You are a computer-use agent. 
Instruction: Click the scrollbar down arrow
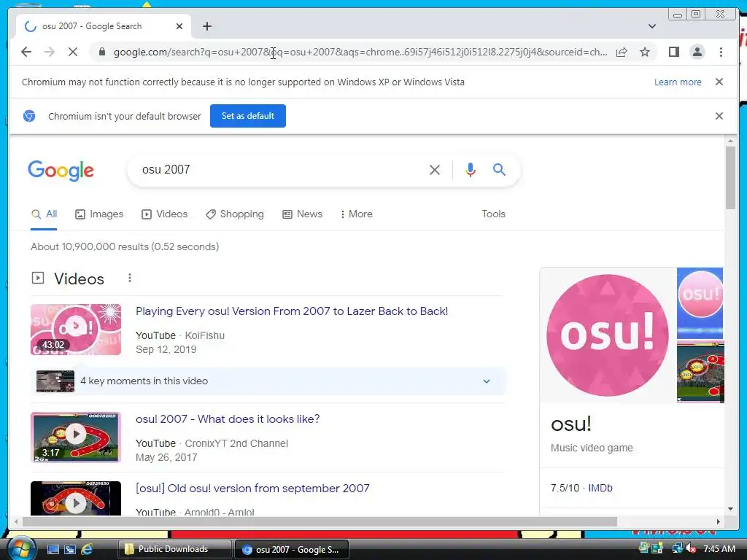click(730, 509)
